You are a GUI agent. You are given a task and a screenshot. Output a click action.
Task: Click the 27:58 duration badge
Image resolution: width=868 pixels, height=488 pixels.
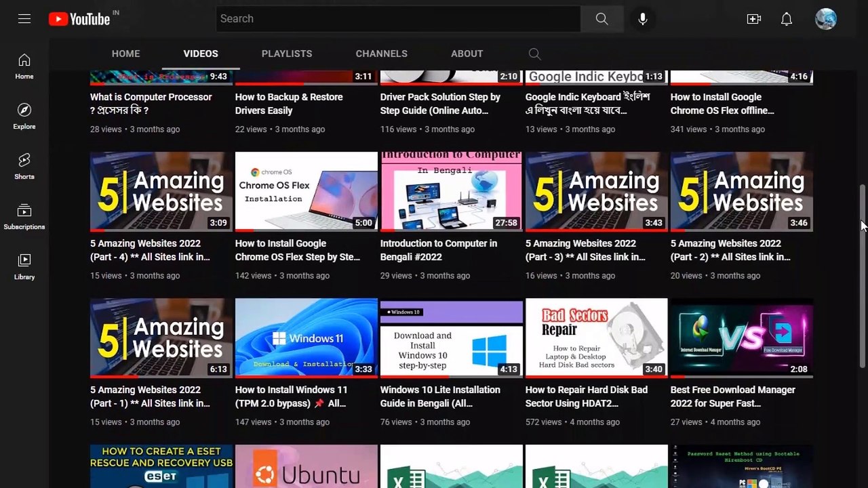tap(507, 223)
